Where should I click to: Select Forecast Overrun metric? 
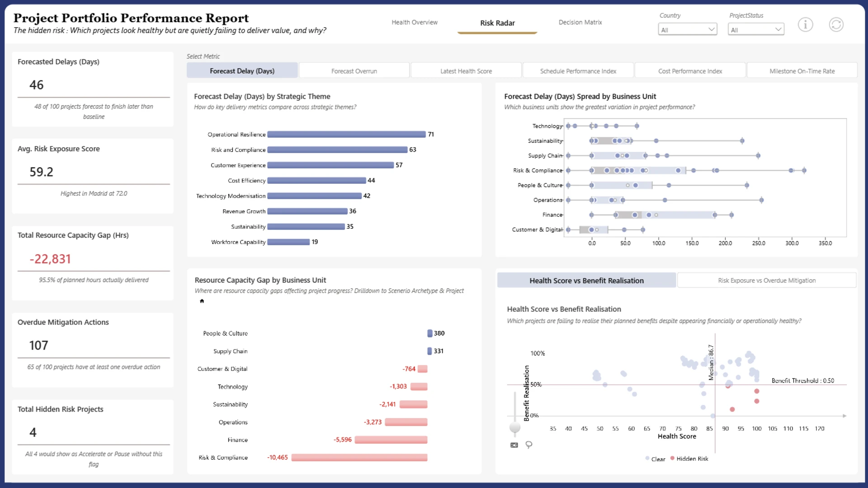(x=354, y=71)
